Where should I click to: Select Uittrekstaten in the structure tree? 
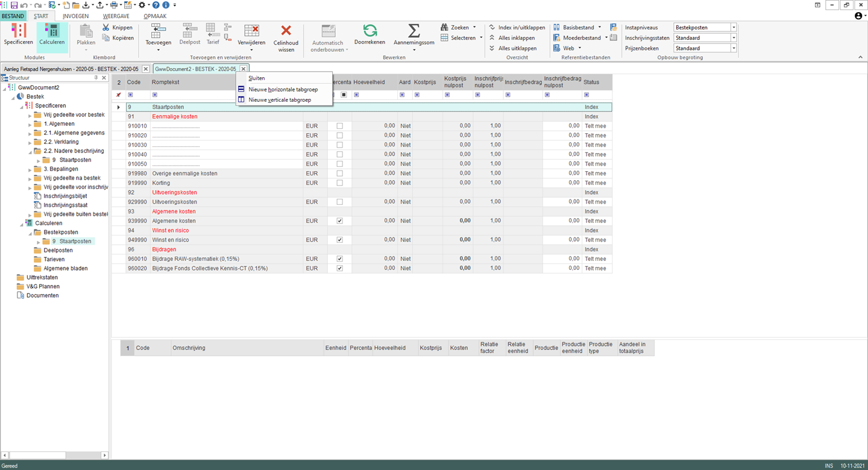click(42, 278)
